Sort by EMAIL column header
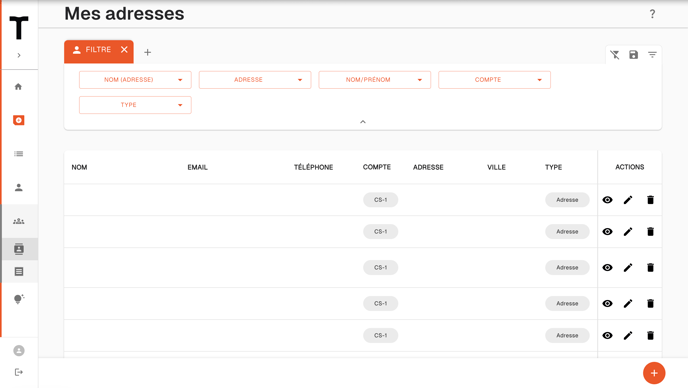The width and height of the screenshot is (688, 388). [x=197, y=167]
